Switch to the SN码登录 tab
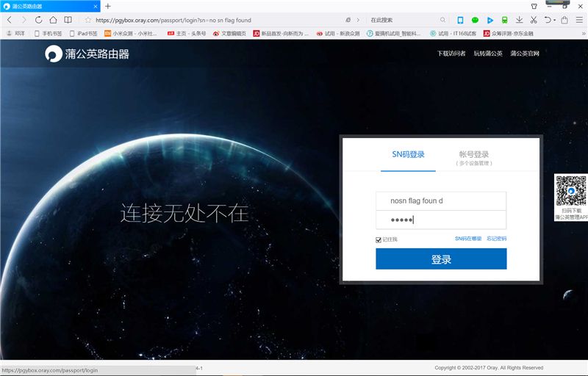 click(408, 155)
